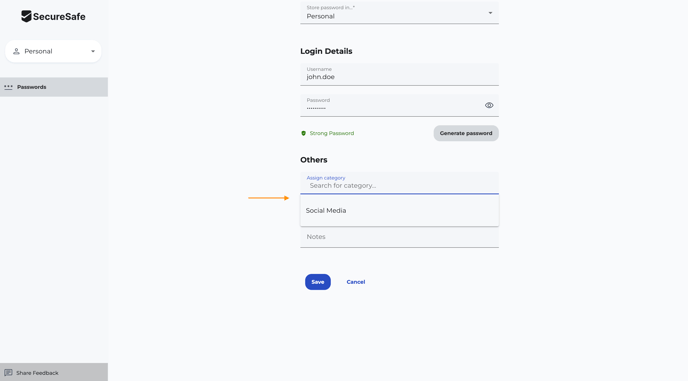Cancel the password form
The width and height of the screenshot is (688, 381).
click(356, 282)
